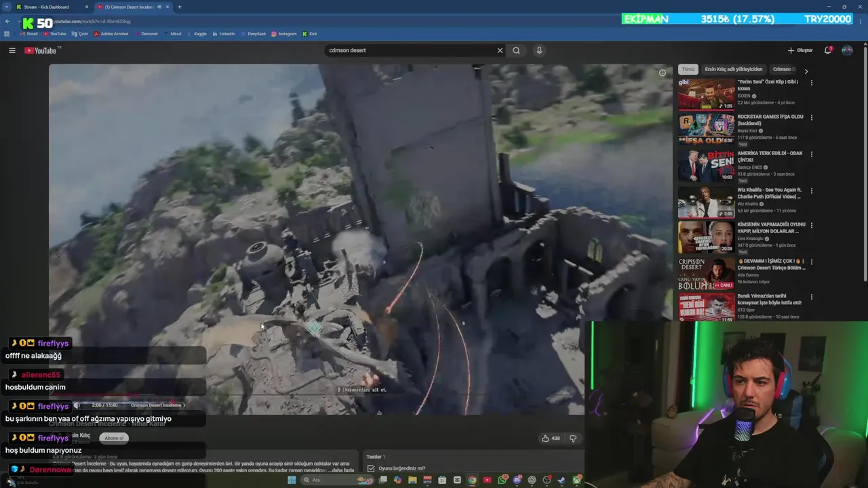The height and width of the screenshot is (488, 868).
Task: Open the tab search dropdown arrow
Action: 6,7
